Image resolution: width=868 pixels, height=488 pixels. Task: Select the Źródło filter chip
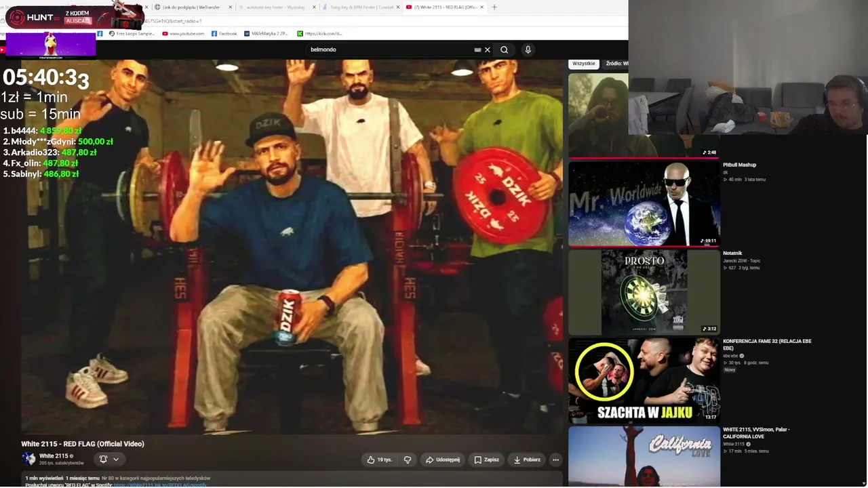(616, 64)
